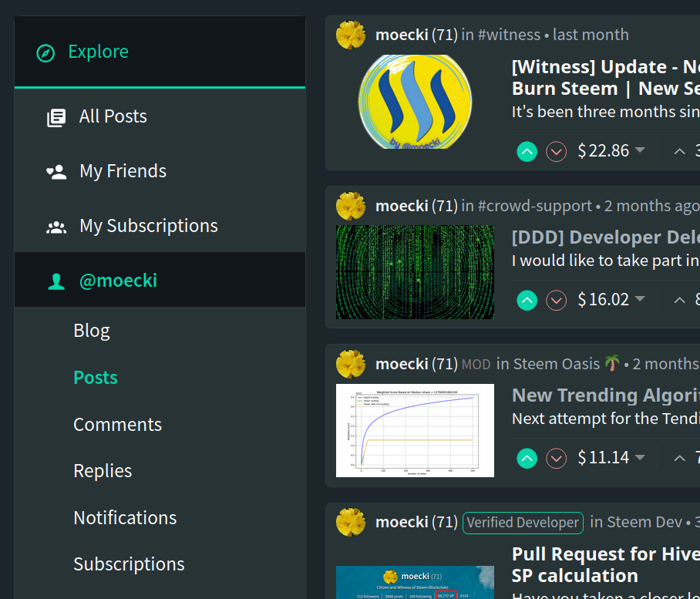Click moecki author name on Steem Dev post
Screen dimensions: 700x599
point(402,522)
